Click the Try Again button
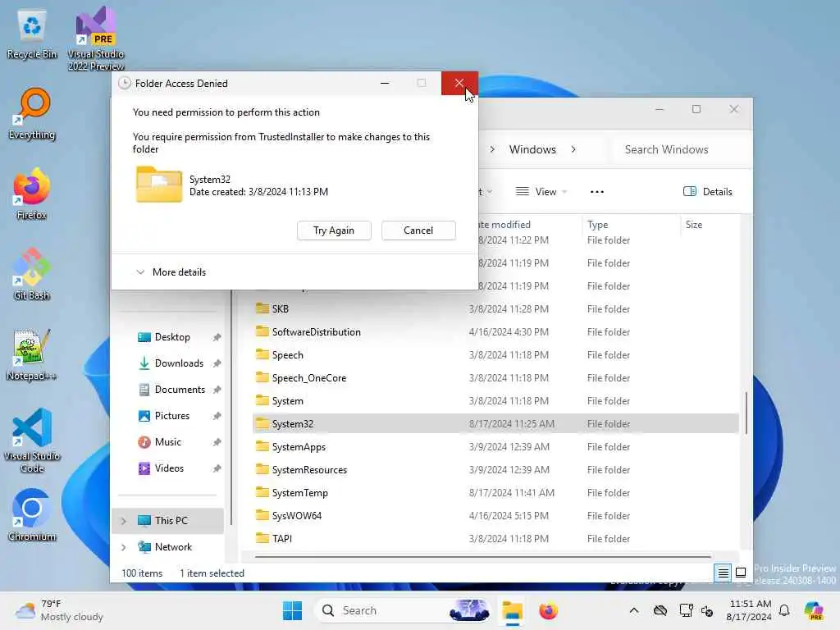This screenshot has height=630, width=840. point(334,231)
